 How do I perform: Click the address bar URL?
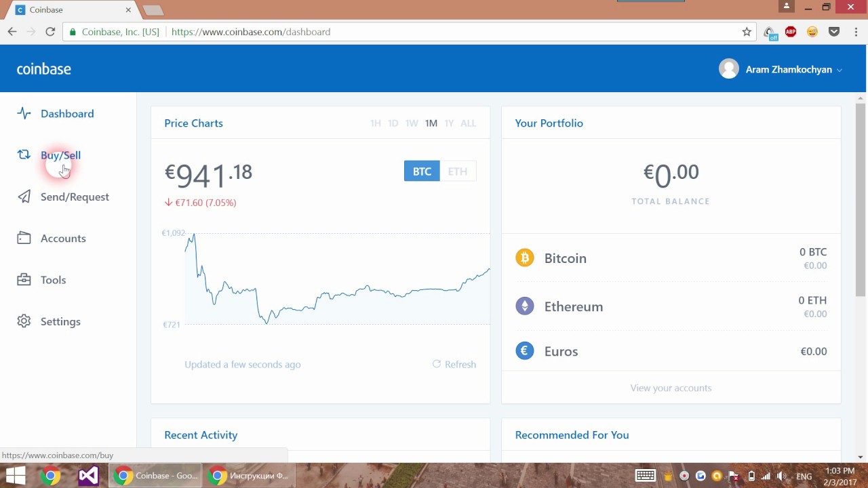coord(251,32)
